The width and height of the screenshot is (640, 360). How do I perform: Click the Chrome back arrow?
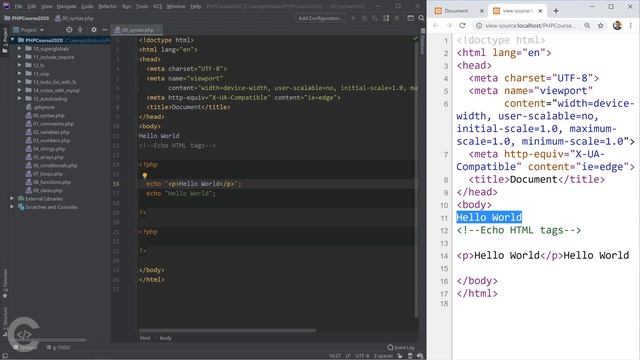pos(436,25)
